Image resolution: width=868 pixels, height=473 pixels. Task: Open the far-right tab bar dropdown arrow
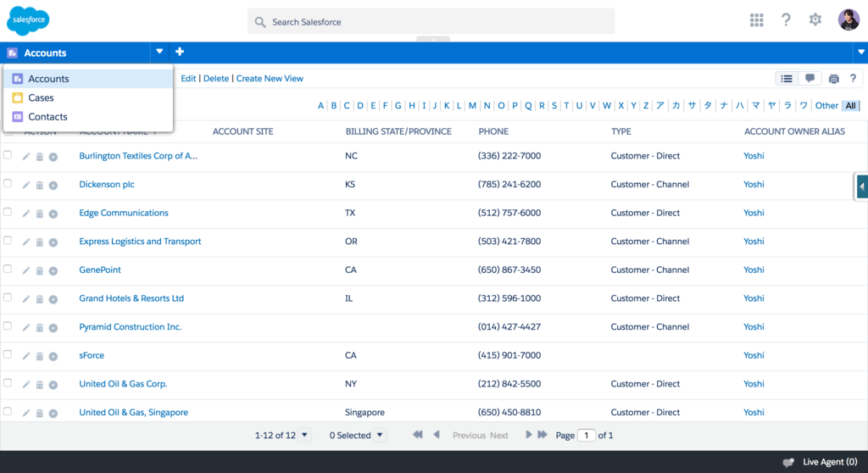[x=861, y=52]
